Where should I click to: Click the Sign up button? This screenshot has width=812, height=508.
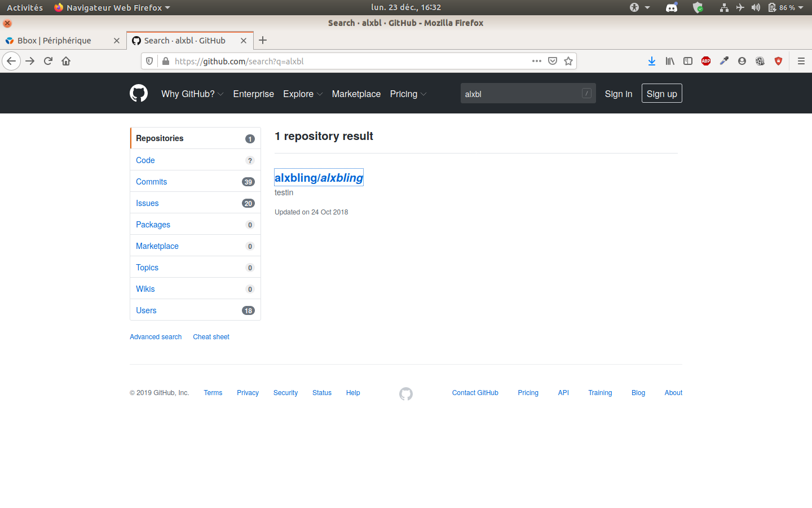pos(662,94)
